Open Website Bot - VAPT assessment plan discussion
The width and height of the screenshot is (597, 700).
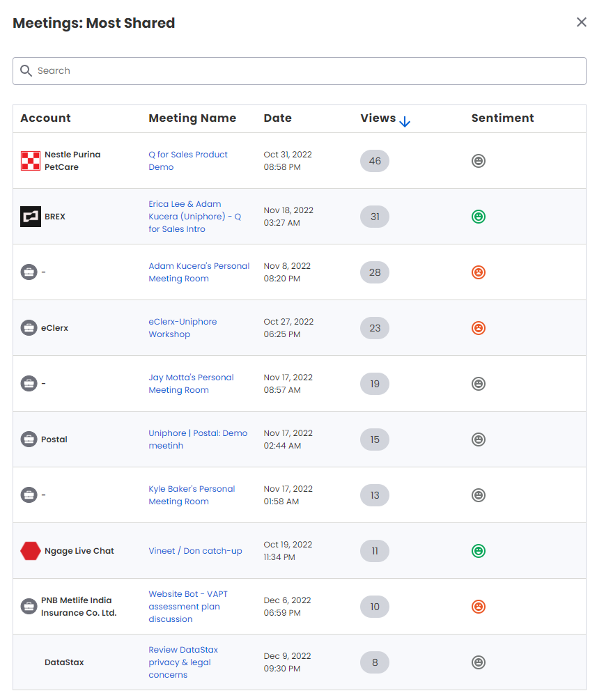point(188,607)
